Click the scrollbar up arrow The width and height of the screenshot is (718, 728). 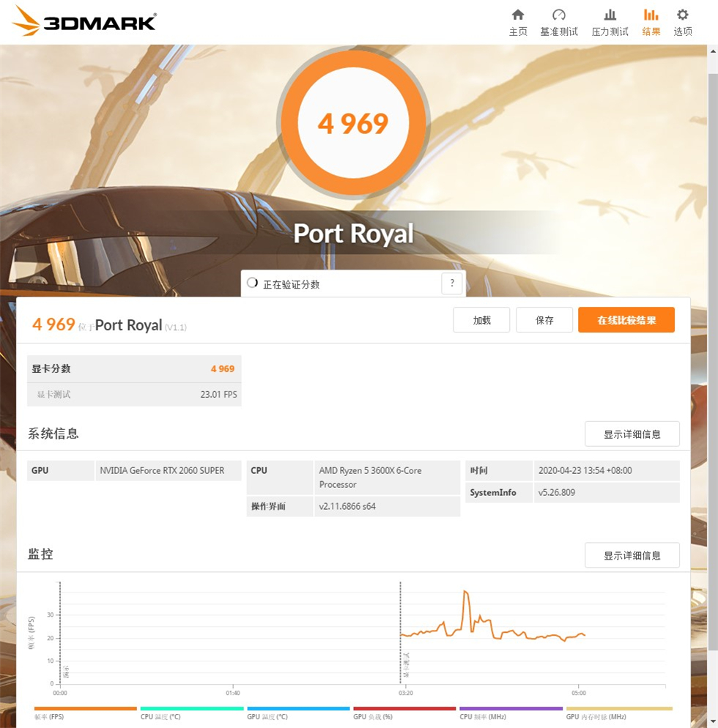tap(713, 51)
